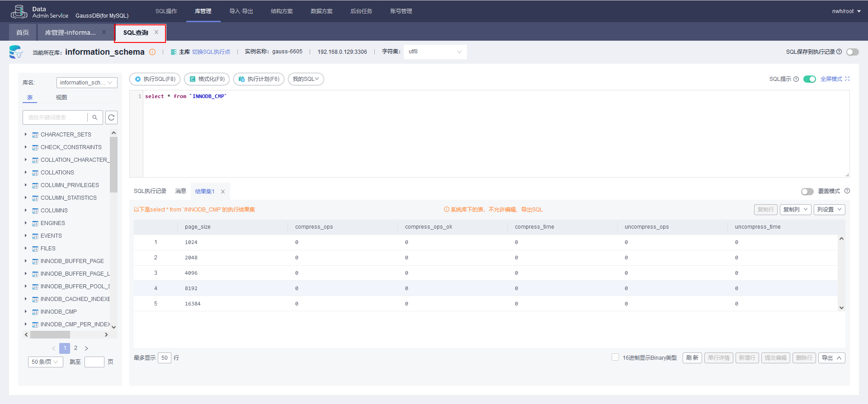Open the utf8 charset dropdown
This screenshot has height=404, width=868.
(435, 52)
